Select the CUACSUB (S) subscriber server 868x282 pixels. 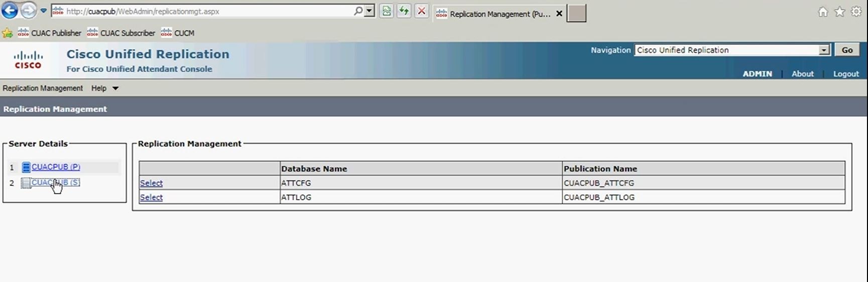coord(56,182)
